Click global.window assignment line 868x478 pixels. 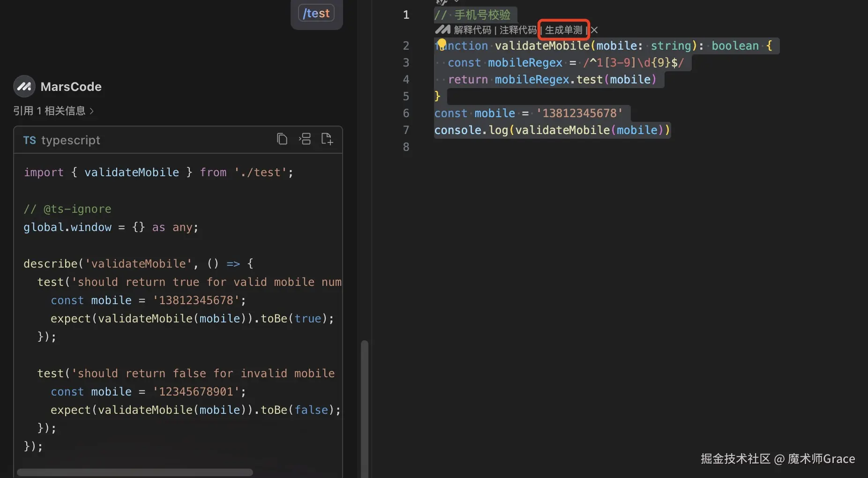pyautogui.click(x=111, y=227)
